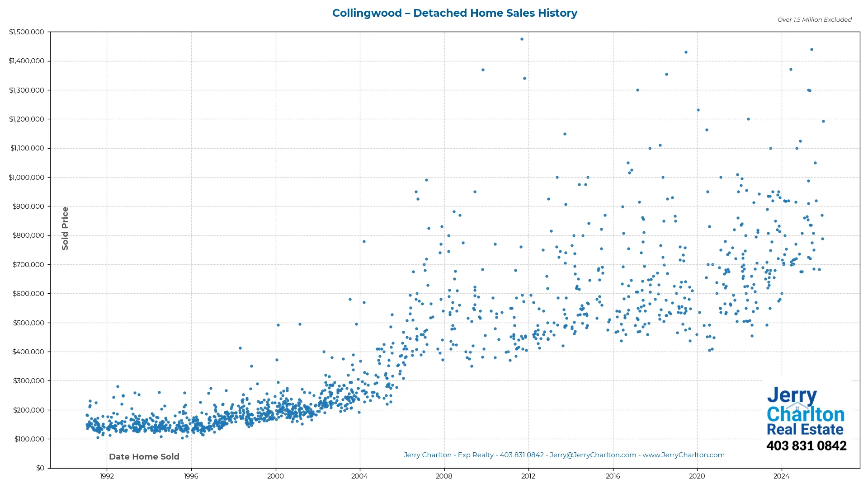This screenshot has height=488, width=868.
Task: Click the 2008 year label on x-axis
Action: [444, 476]
